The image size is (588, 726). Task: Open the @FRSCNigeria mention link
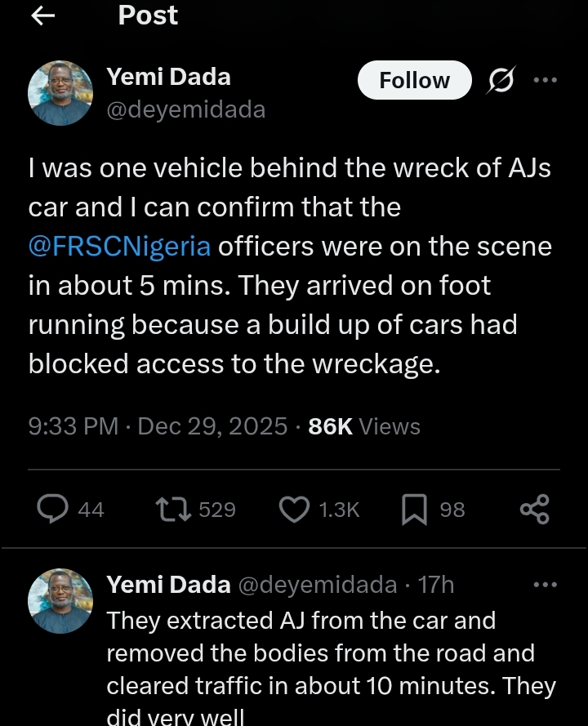[120, 246]
